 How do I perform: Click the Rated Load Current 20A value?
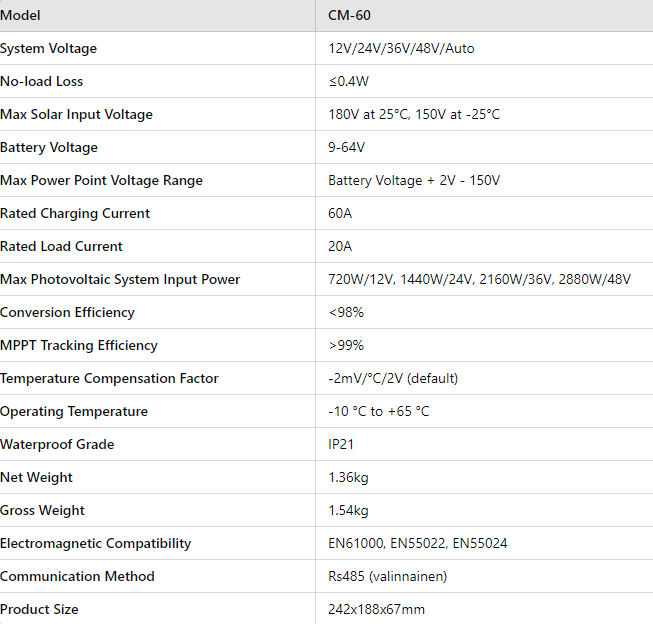340,246
